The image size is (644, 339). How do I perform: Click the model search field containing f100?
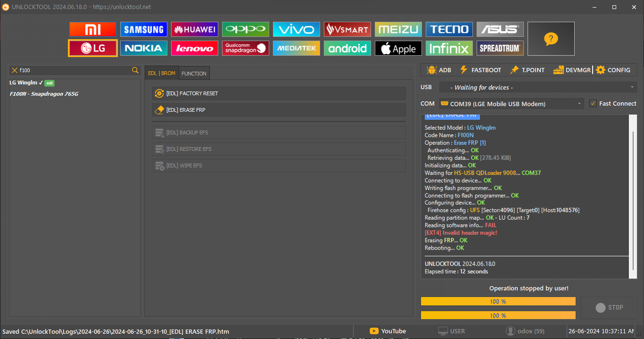[x=74, y=70]
